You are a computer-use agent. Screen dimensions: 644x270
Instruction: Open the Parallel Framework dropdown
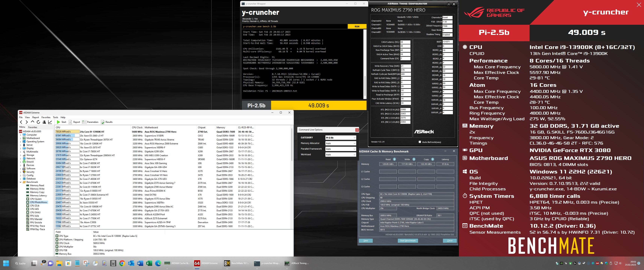point(341,149)
